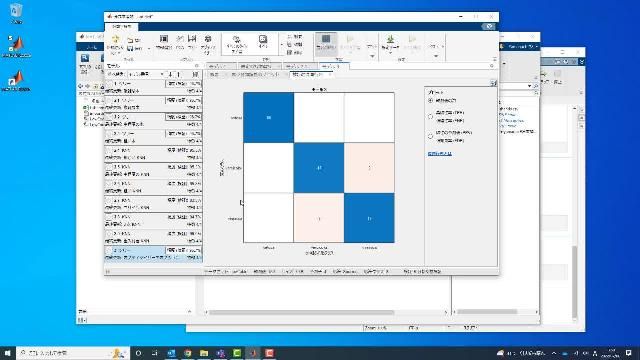Open Microsoft Teams from the taskbar
Screen dimensions: 640x360
coord(220,353)
